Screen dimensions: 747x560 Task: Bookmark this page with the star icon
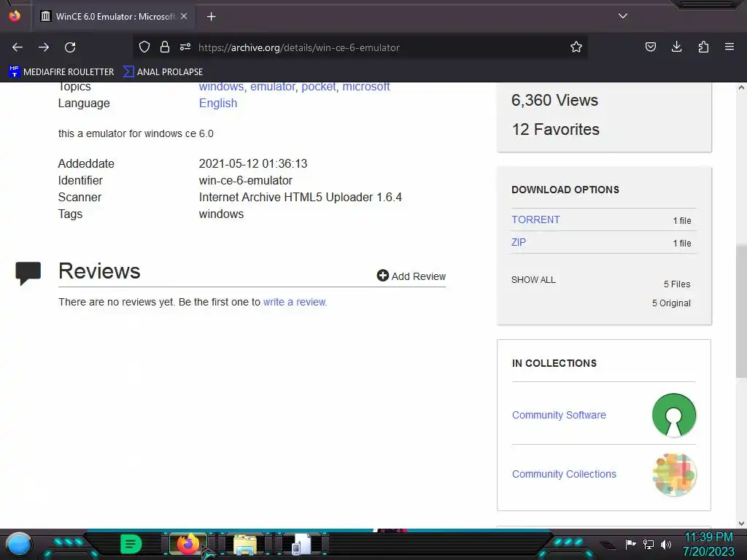pyautogui.click(x=576, y=47)
